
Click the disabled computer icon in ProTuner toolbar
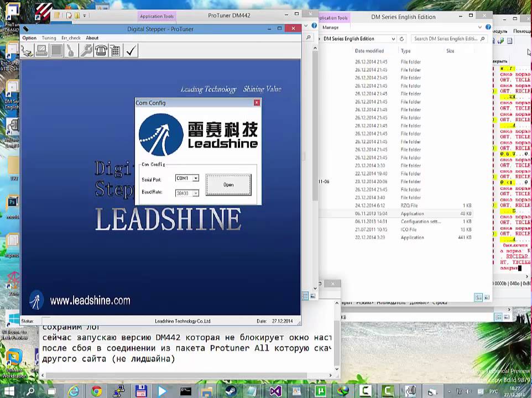click(x=41, y=50)
